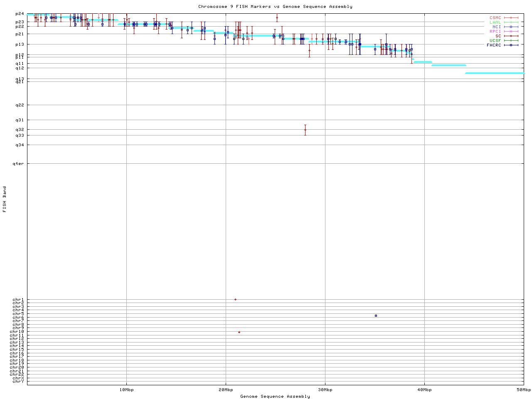Click the red marker with error bar at p24 near 25Mbp
This screenshot has height=399, width=532.
tap(277, 17)
